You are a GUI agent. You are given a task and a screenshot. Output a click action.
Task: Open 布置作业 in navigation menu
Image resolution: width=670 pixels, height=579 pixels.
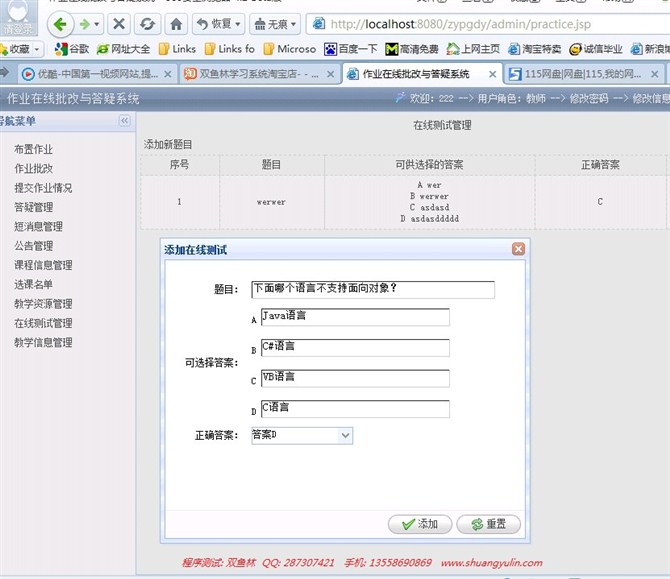[33, 149]
